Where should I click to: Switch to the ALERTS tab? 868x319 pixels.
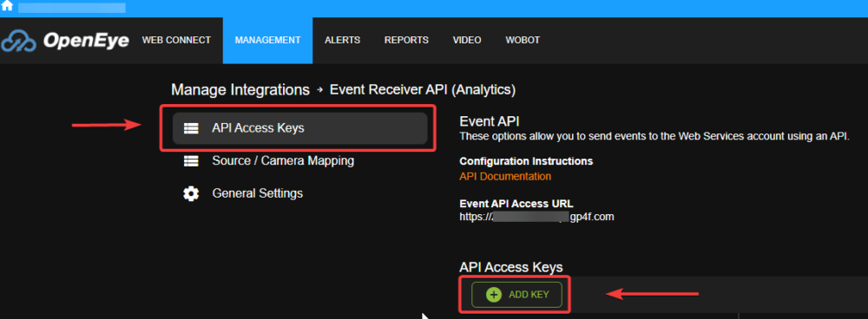click(x=342, y=41)
